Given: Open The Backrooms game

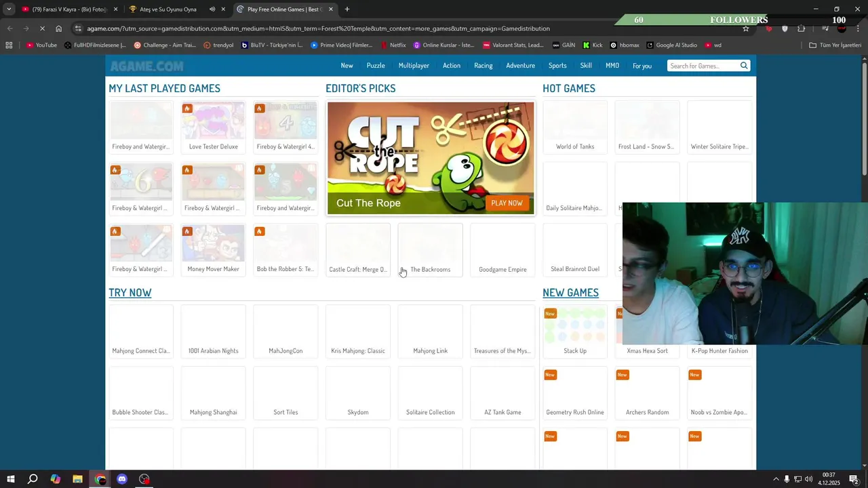Looking at the screenshot, I should (x=430, y=250).
